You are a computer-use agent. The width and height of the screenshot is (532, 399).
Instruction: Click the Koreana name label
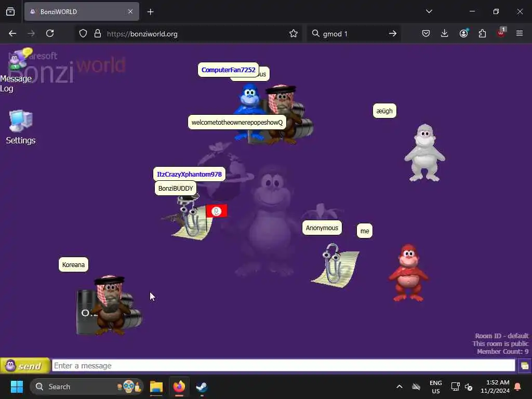pos(73,264)
